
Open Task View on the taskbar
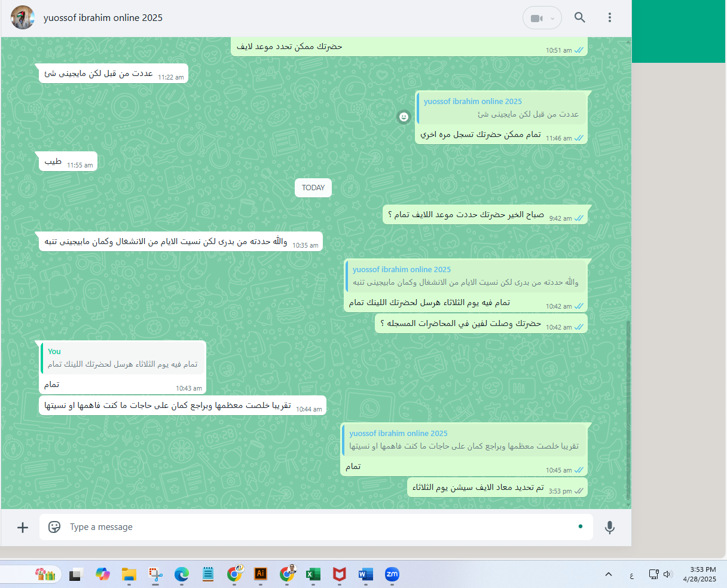(75, 575)
